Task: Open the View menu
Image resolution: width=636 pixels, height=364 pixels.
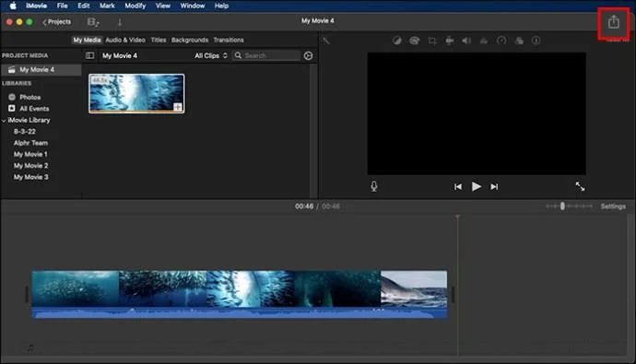Action: point(163,6)
